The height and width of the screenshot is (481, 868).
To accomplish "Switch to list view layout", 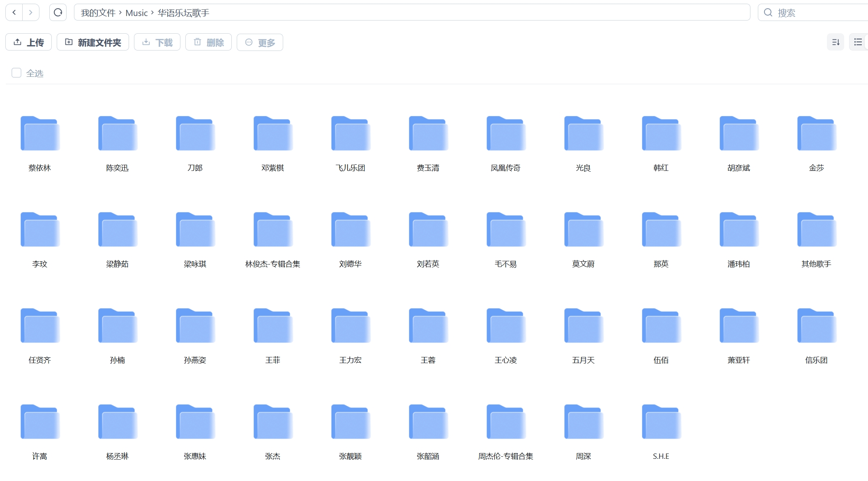I will [858, 42].
